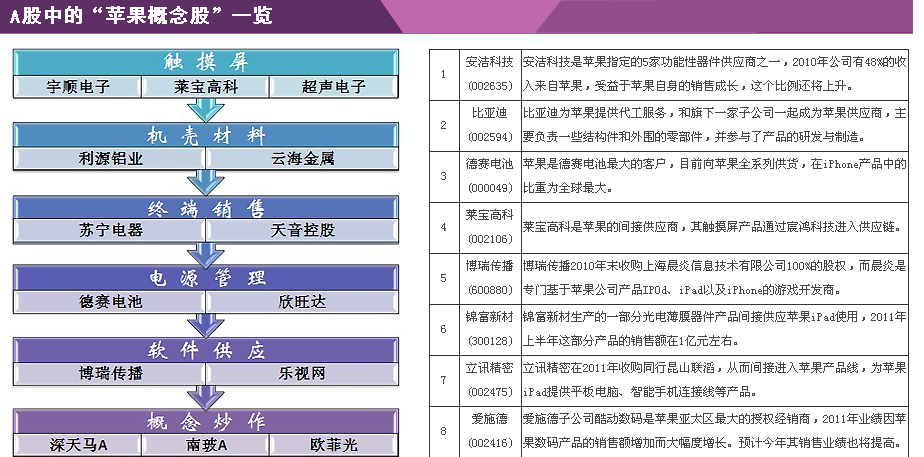This screenshot has width=924, height=457.
Task: Click the 终端销售 header bar
Action: pyautogui.click(x=206, y=208)
